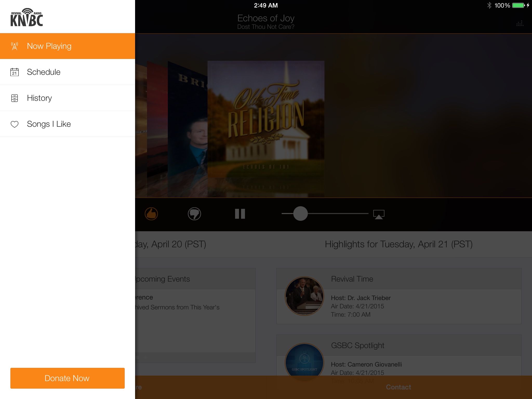Open the History list icon

pyautogui.click(x=15, y=98)
